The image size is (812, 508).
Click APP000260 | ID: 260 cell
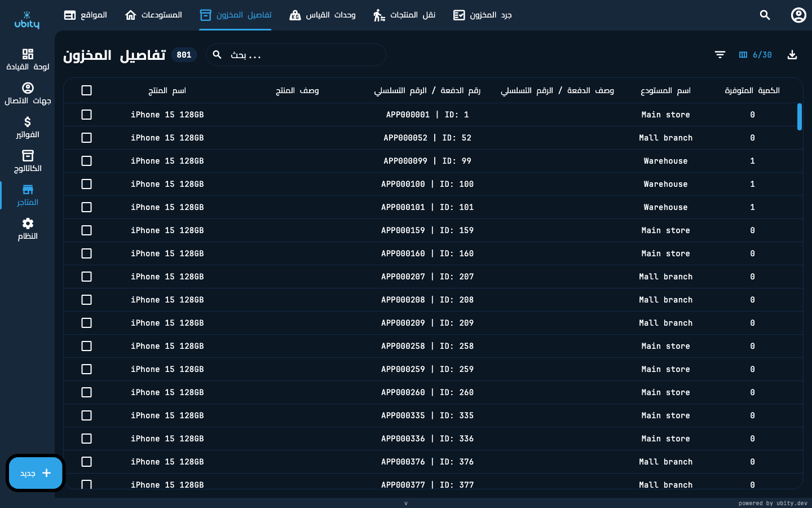point(427,392)
